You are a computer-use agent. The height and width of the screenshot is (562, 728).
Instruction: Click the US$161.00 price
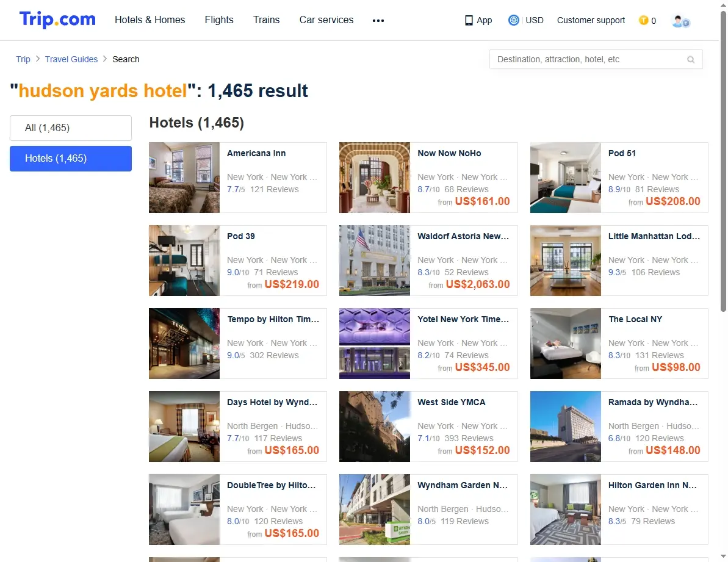tap(483, 201)
